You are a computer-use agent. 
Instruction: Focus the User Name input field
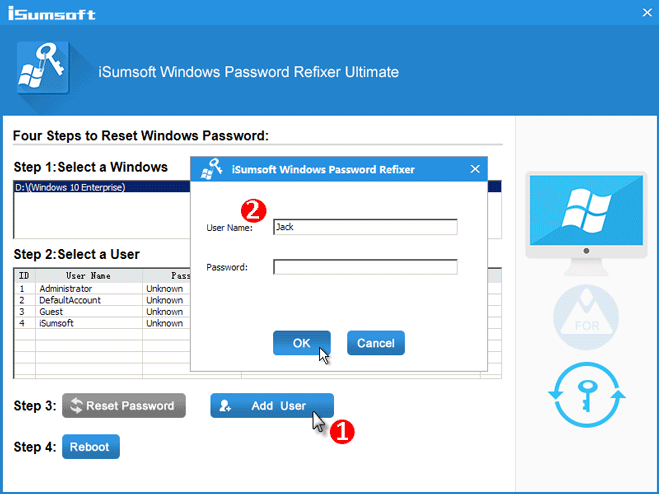(365, 227)
